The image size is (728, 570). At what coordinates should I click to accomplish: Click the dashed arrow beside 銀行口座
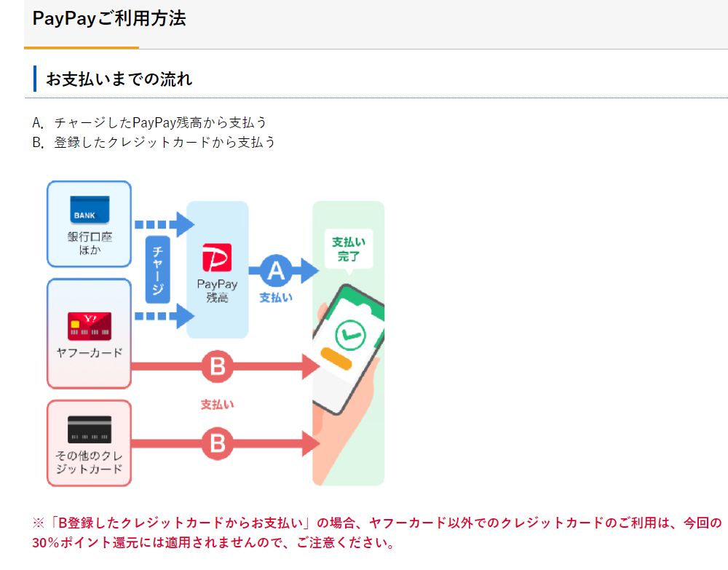164,224
